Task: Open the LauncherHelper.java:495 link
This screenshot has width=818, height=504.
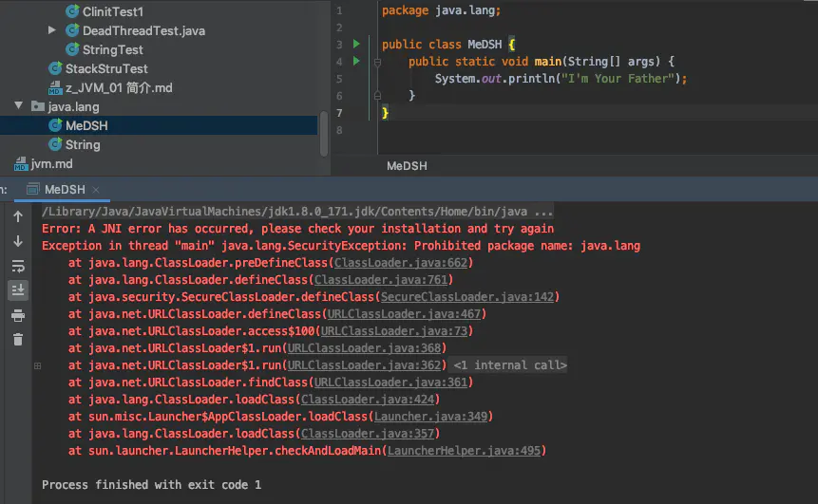Action: 464,450
